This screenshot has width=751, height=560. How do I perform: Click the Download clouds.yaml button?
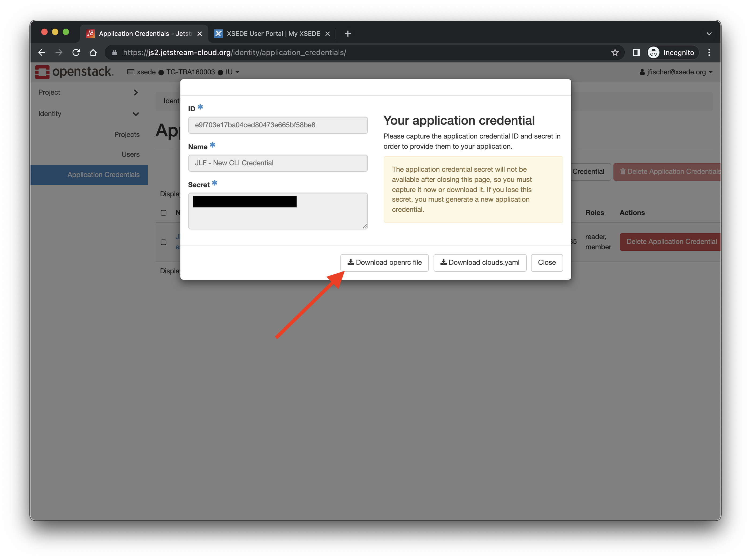(480, 262)
